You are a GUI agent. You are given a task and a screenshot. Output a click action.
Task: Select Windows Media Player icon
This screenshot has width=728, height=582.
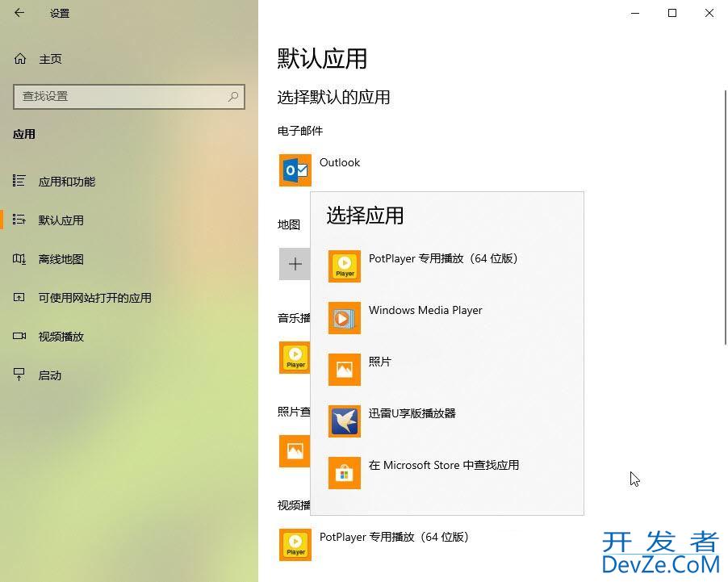click(345, 318)
